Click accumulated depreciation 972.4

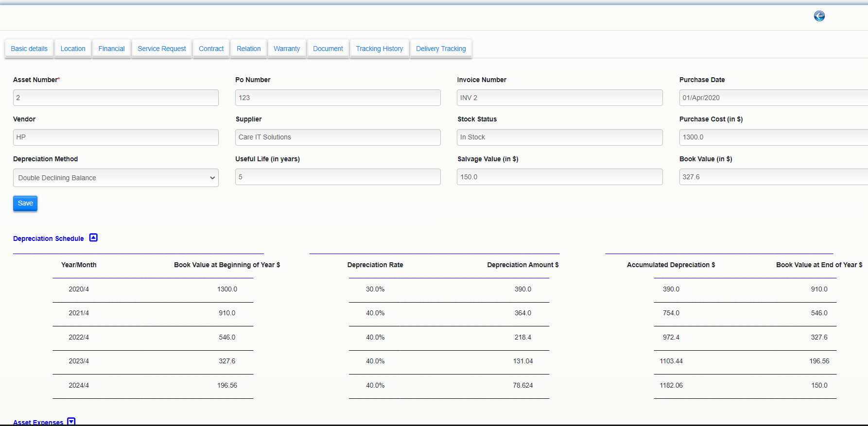(x=671, y=337)
